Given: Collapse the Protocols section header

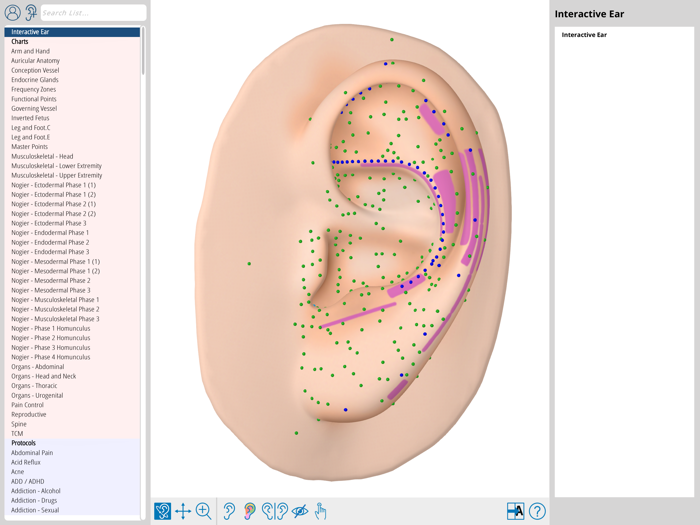Looking at the screenshot, I should click(x=24, y=443).
